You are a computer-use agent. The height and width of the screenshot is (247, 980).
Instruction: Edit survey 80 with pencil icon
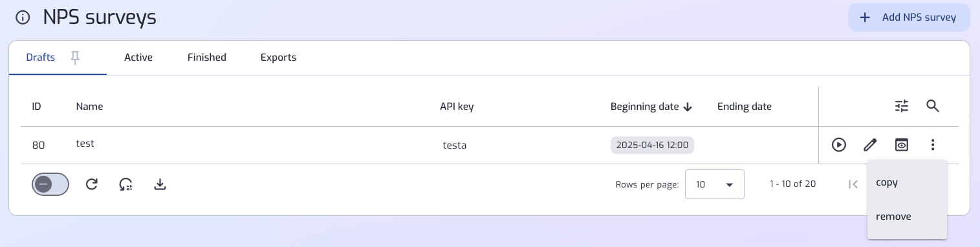(x=870, y=145)
